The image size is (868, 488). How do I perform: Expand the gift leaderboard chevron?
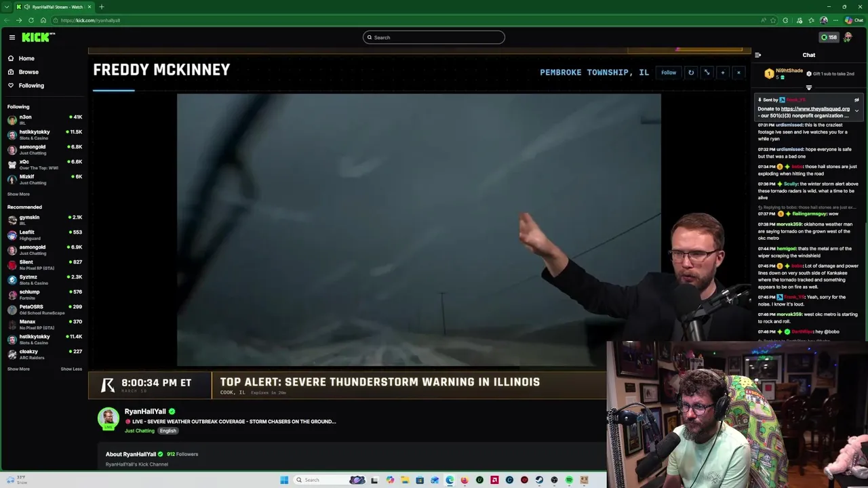pyautogui.click(x=808, y=87)
